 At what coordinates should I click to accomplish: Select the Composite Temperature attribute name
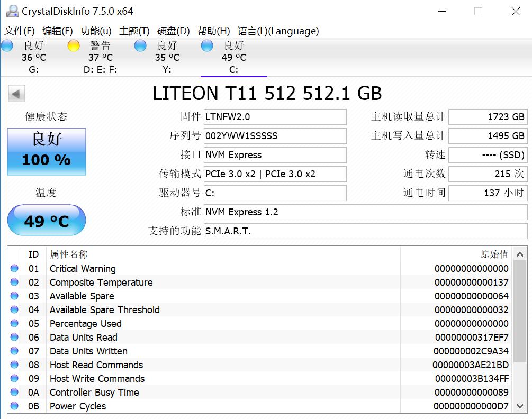point(101,283)
